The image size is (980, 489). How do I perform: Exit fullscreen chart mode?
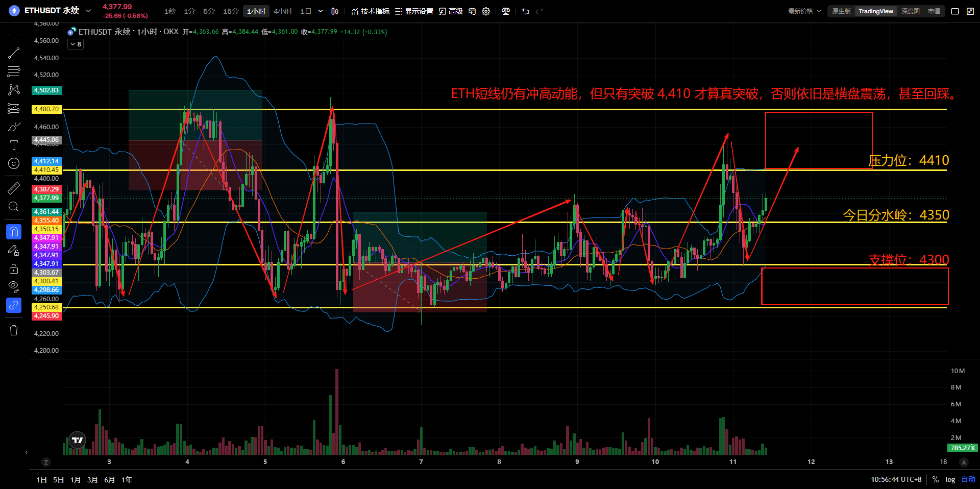click(970, 11)
